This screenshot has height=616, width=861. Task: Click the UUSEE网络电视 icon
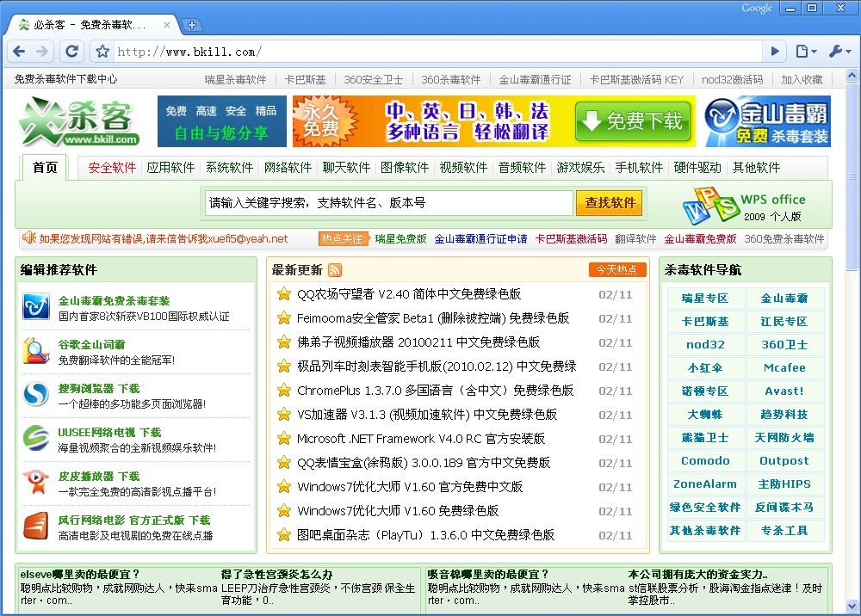[x=36, y=439]
